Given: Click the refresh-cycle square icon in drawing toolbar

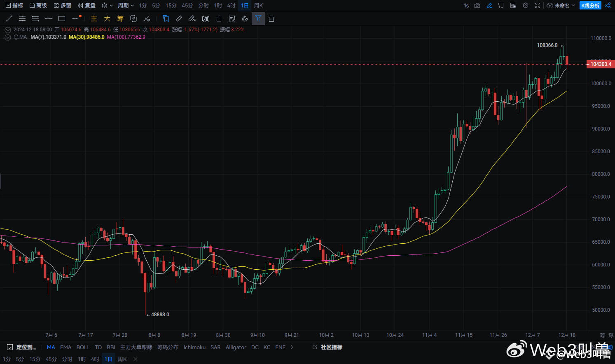Looking at the screenshot, I should (x=133, y=19).
